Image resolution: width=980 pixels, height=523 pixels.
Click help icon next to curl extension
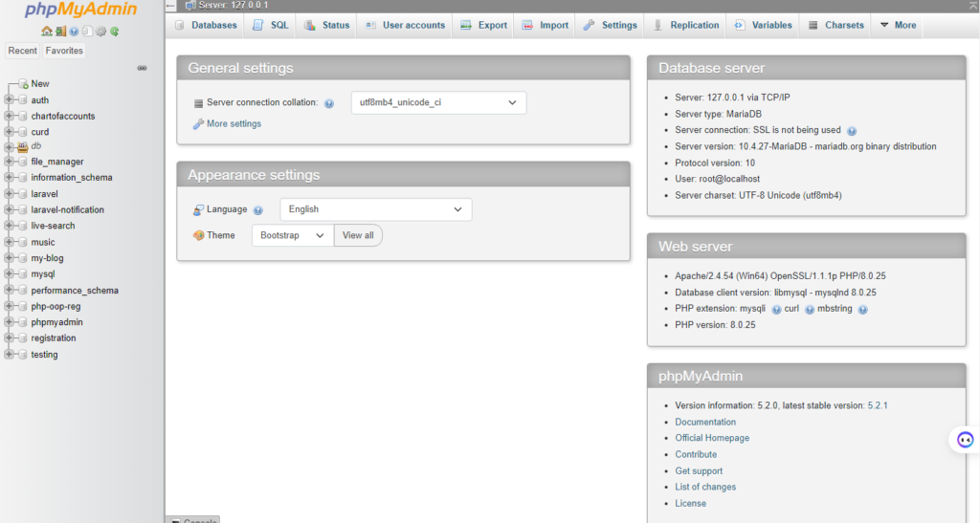coord(810,310)
